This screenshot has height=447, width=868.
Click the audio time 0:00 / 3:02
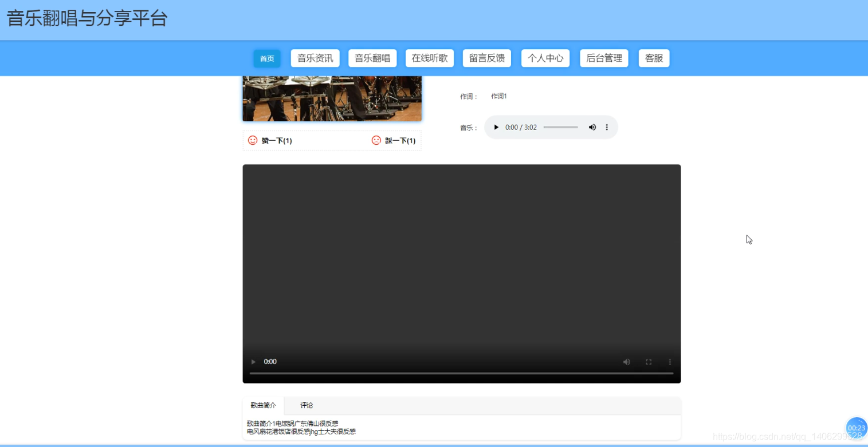(521, 127)
